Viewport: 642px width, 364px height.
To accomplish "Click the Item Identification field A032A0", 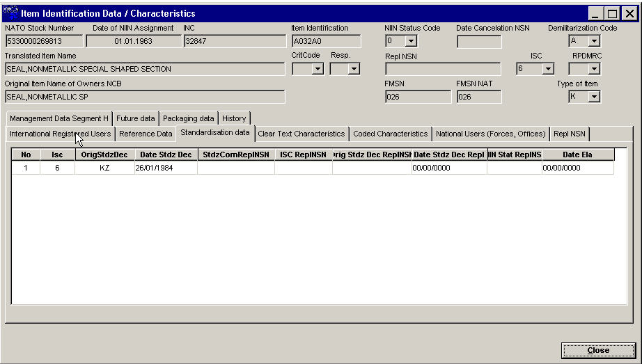I will [327, 41].
